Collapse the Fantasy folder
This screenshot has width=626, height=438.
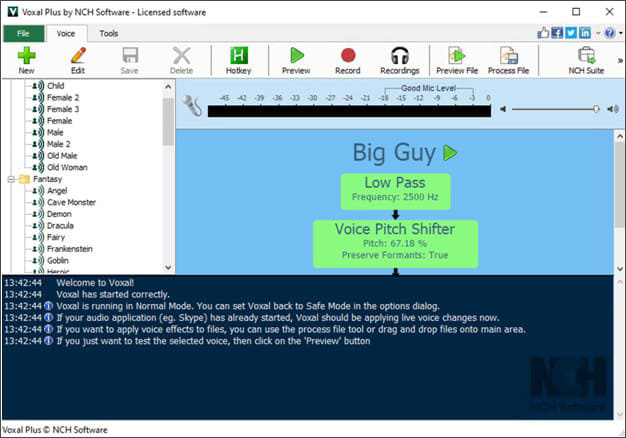[x=11, y=179]
